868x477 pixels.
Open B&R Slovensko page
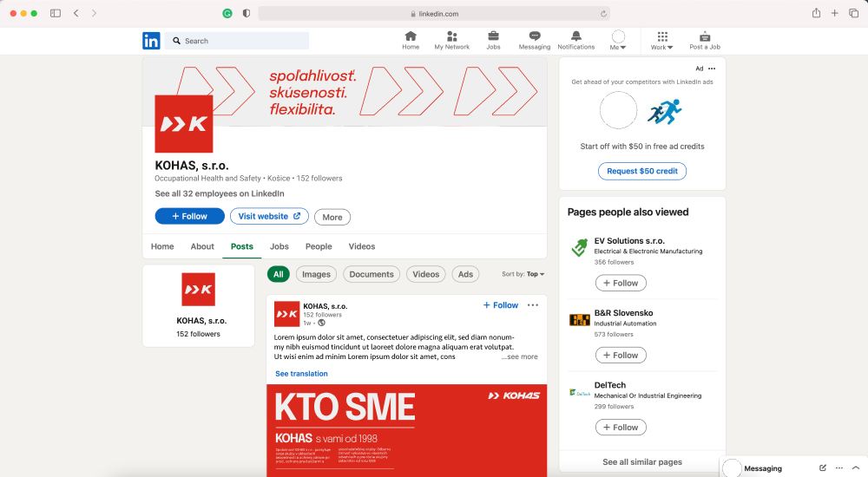pyautogui.click(x=623, y=313)
